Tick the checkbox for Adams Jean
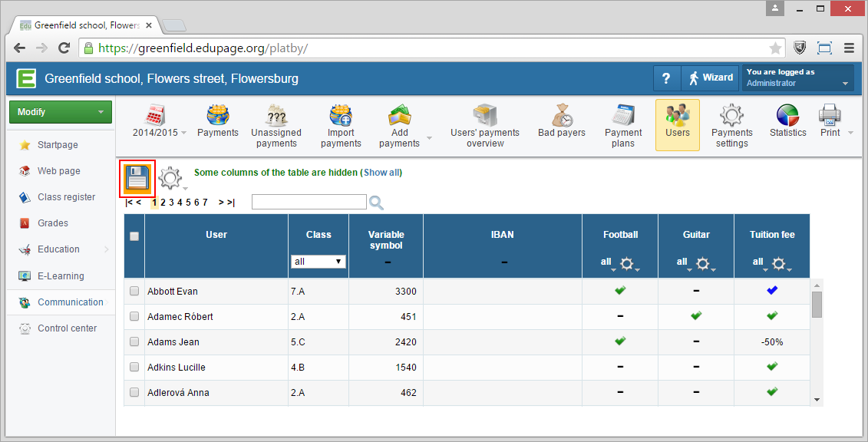This screenshot has height=442, width=868. tap(134, 342)
